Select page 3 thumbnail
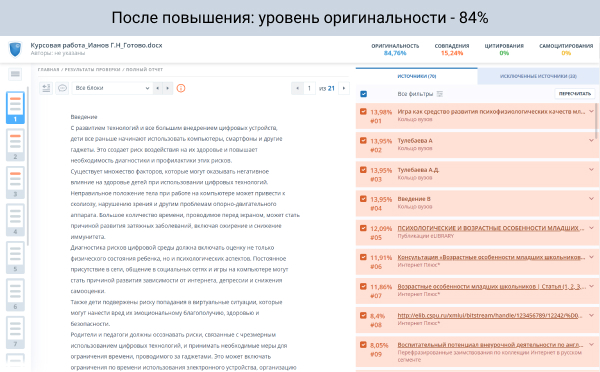This screenshot has width=600, height=372. pyautogui.click(x=15, y=183)
